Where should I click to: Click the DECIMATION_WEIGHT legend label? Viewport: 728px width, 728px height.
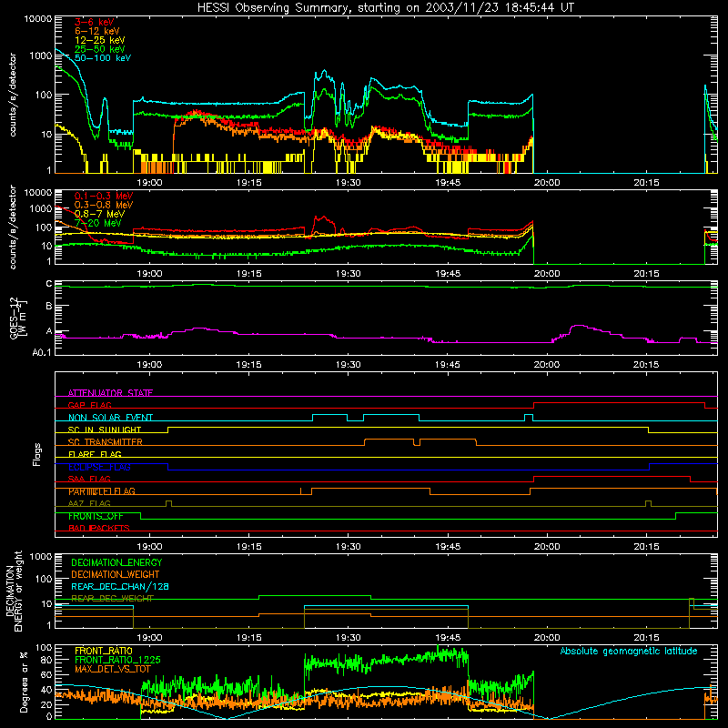tap(116, 574)
